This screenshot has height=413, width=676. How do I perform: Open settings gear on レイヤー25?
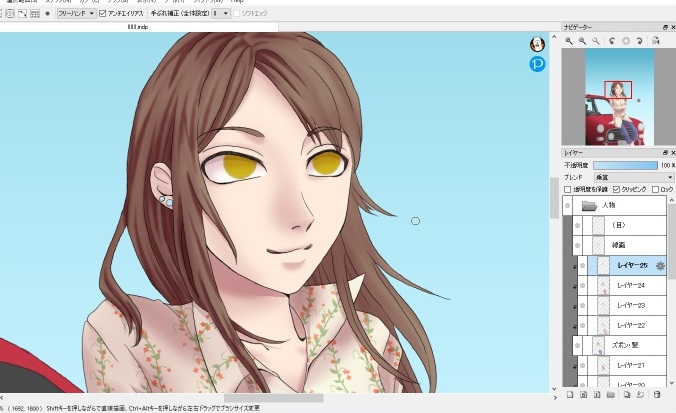click(660, 266)
